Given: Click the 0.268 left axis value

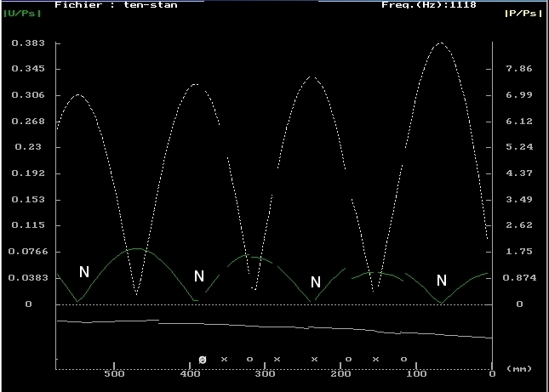Looking at the screenshot, I should pos(28,122).
